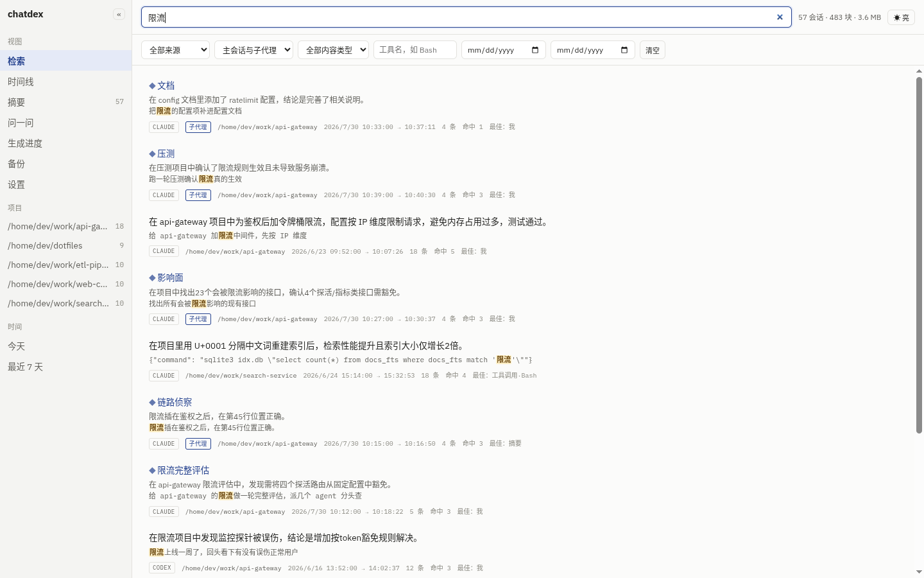
Task: Open the 摘要 view
Action: pyautogui.click(x=66, y=102)
